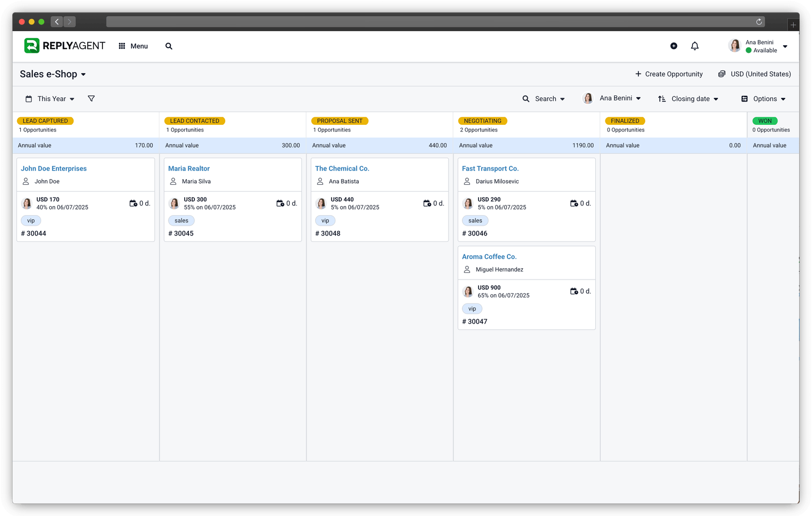
Task: Click closing-days icon on John Doe Enterprises card
Action: 133,203
